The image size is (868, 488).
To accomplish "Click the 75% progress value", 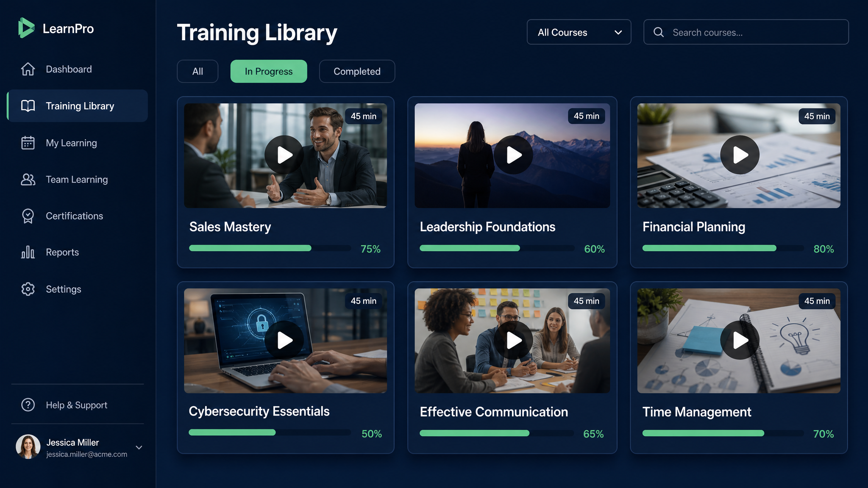I will pos(370,249).
